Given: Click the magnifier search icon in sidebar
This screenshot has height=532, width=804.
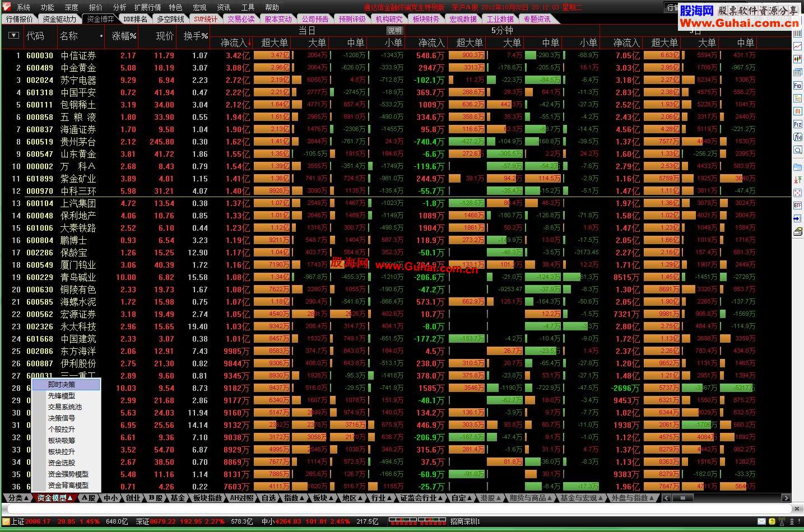Looking at the screenshot, I should pos(798,150).
